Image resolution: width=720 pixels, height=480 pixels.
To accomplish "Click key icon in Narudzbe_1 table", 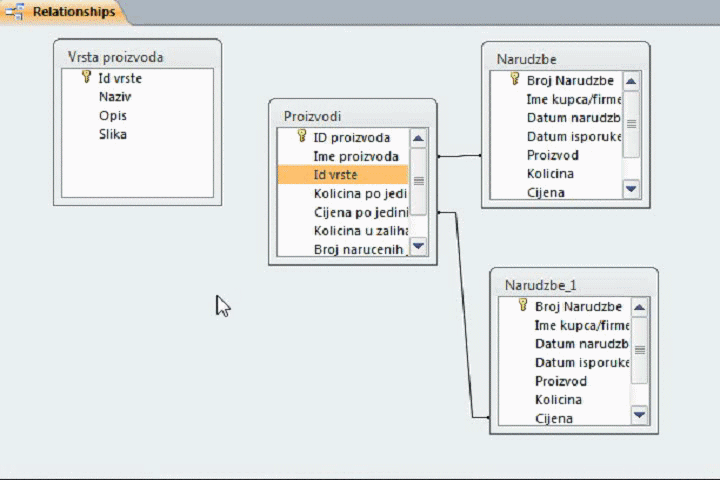I will click(522, 306).
